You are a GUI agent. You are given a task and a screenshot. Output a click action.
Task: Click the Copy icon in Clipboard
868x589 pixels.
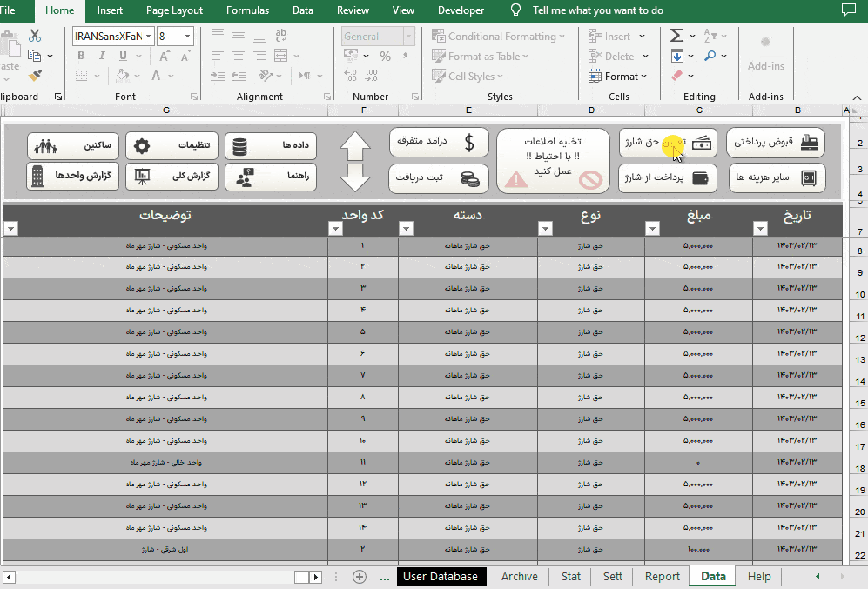pos(34,56)
